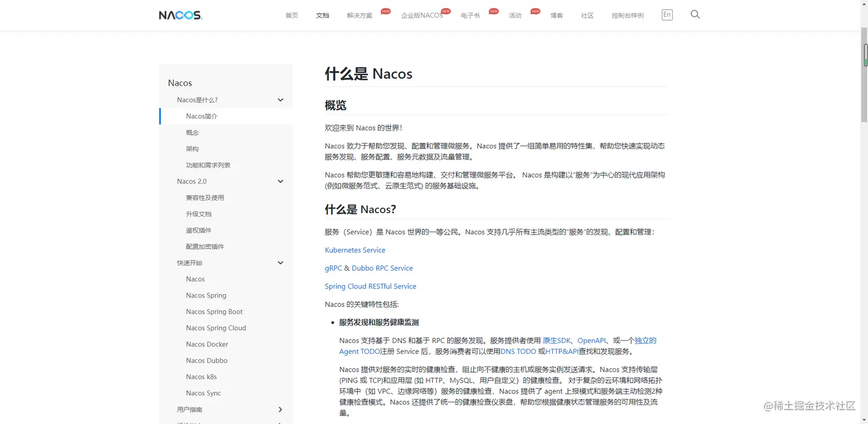
Task: Open the DNS TODO link
Action: coord(518,352)
